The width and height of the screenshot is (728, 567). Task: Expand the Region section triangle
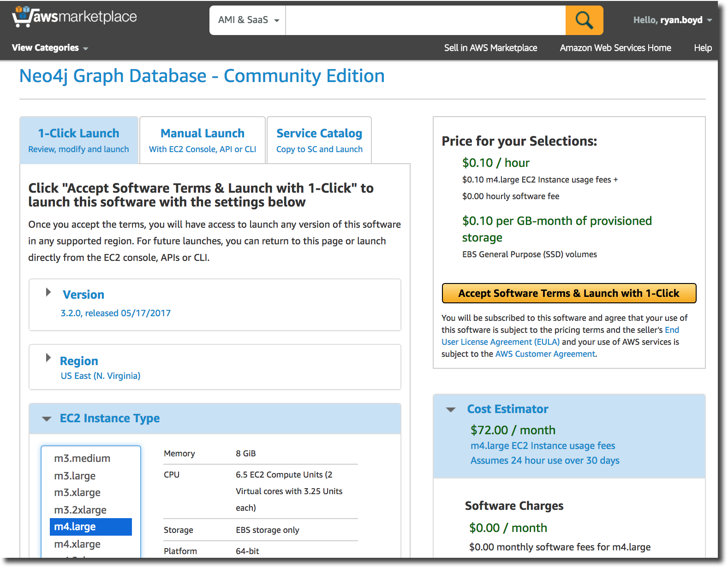(48, 358)
